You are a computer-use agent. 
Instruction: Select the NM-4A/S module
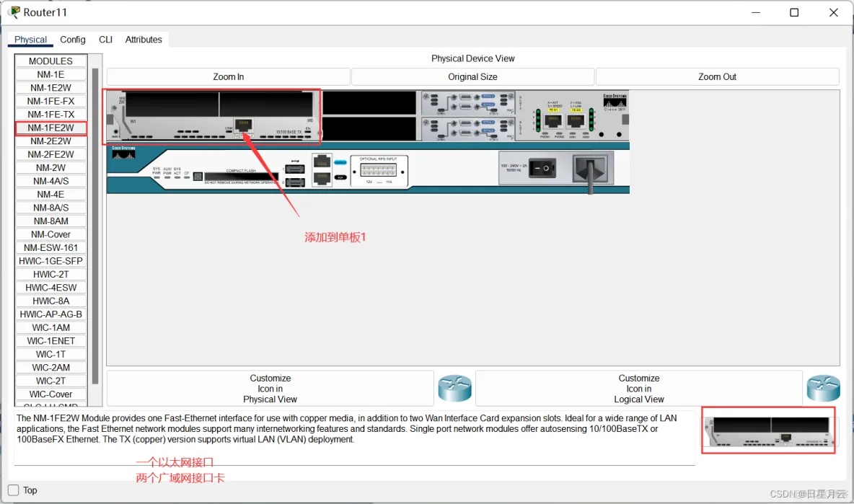50,181
